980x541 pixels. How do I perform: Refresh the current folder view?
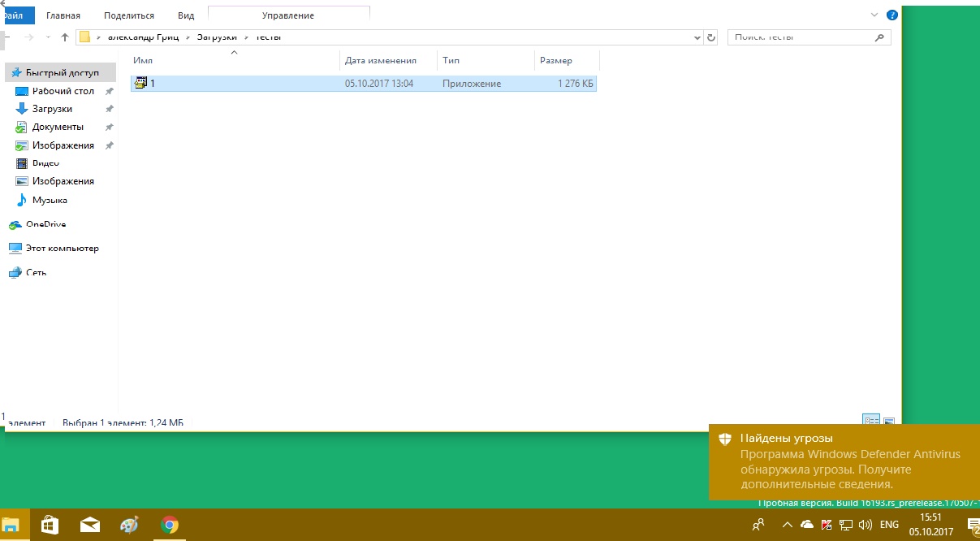pyautogui.click(x=712, y=37)
